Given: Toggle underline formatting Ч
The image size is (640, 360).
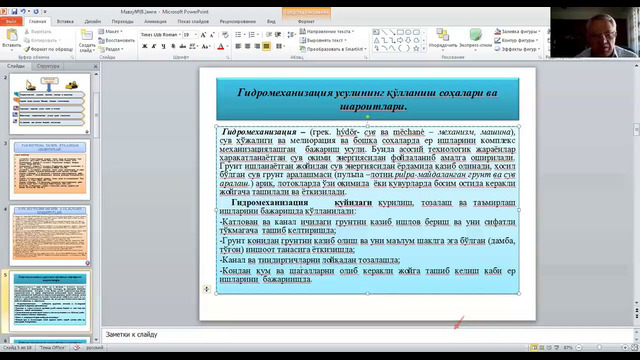Looking at the screenshot, I should pyautogui.click(x=164, y=47).
